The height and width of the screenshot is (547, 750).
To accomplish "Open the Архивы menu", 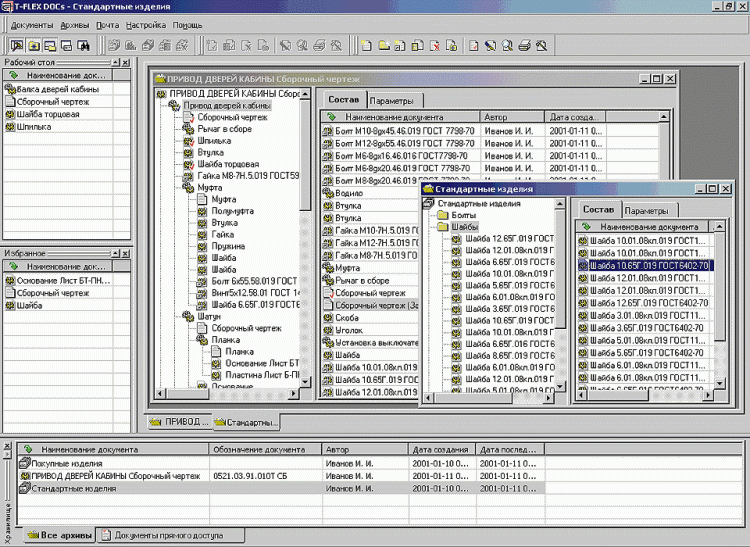I will pyautogui.click(x=75, y=25).
